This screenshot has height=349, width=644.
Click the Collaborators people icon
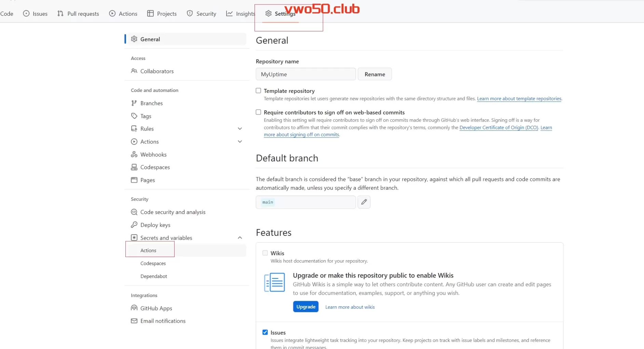(134, 71)
